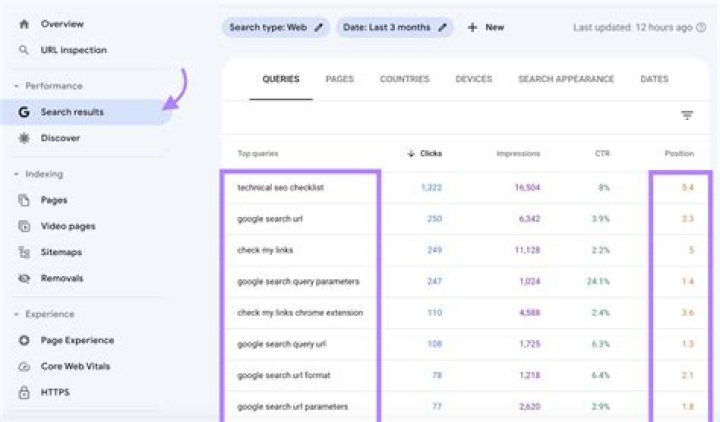Switch to the Search Appearance tab
The width and height of the screenshot is (720, 422).
click(565, 79)
